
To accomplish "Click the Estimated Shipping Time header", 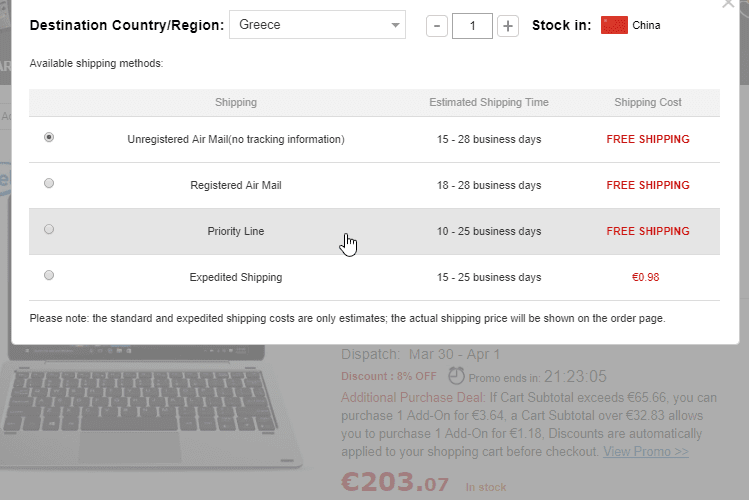I will (489, 102).
